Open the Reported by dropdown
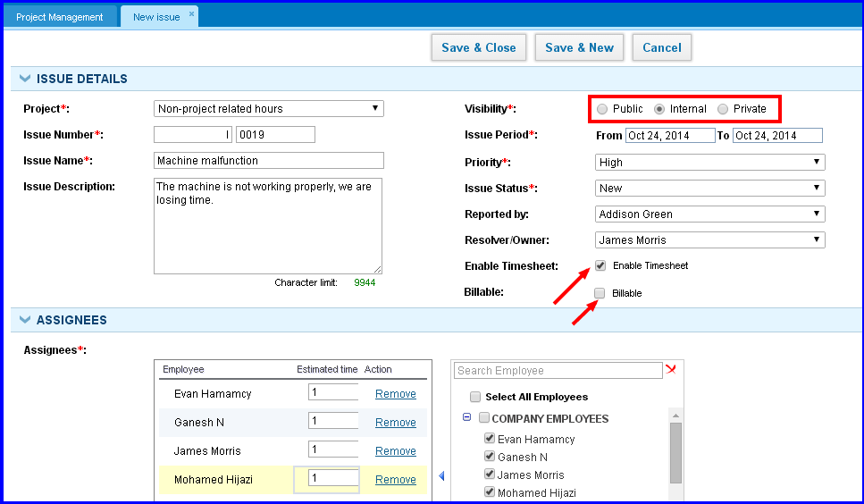864x504 pixels. (x=709, y=214)
